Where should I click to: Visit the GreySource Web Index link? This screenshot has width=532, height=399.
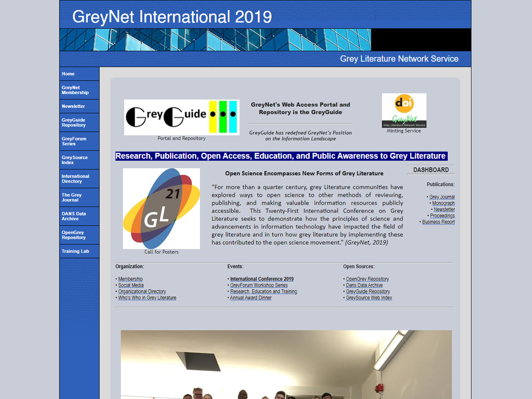369,297
